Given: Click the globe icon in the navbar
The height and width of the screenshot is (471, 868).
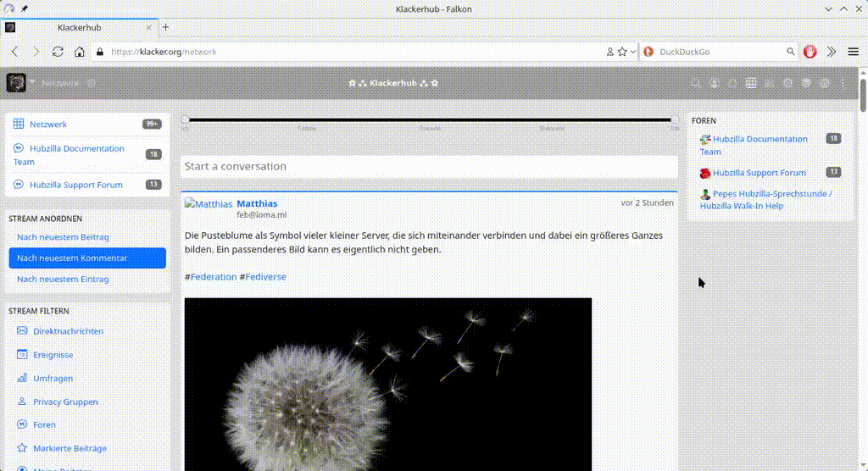Looking at the screenshot, I should (x=787, y=83).
